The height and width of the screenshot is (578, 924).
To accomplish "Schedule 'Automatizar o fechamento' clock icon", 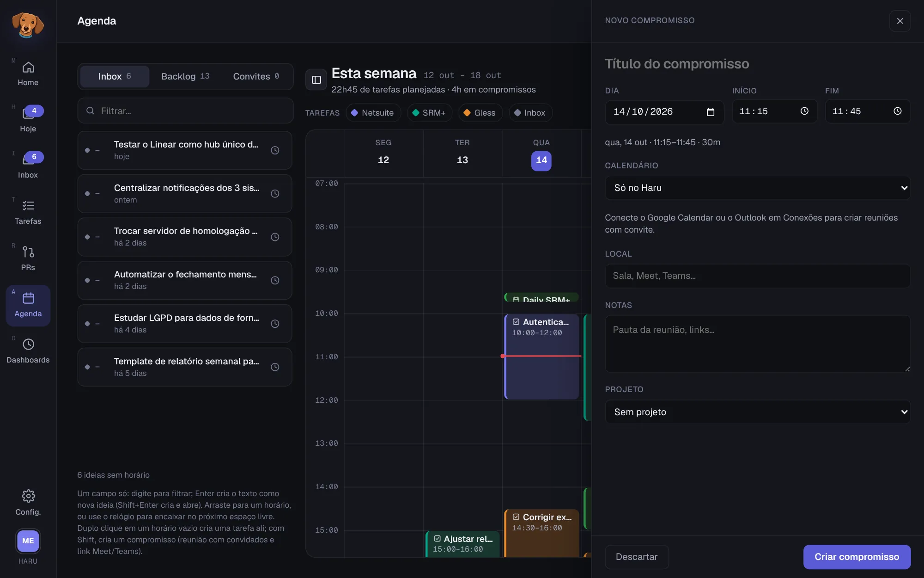I will tap(275, 280).
